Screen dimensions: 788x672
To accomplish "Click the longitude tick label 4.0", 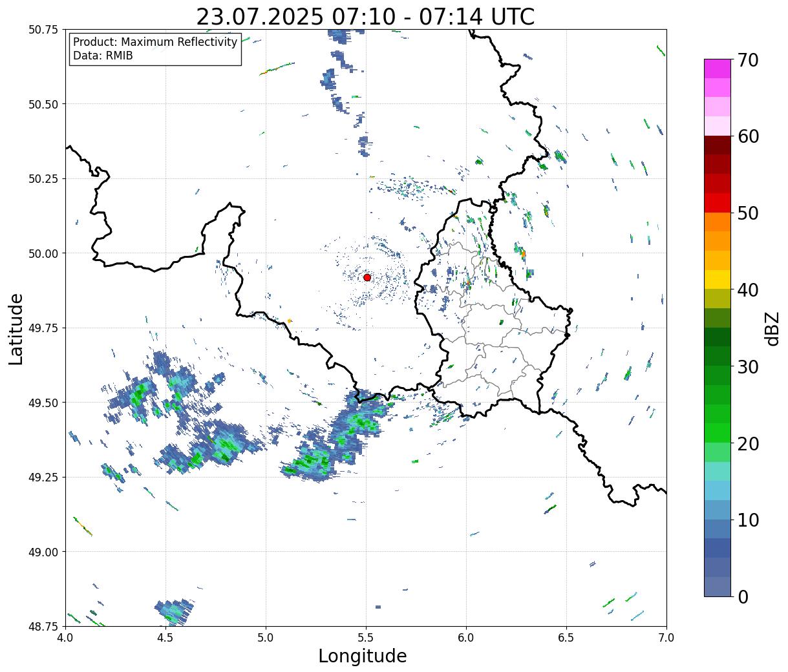I will point(65,638).
